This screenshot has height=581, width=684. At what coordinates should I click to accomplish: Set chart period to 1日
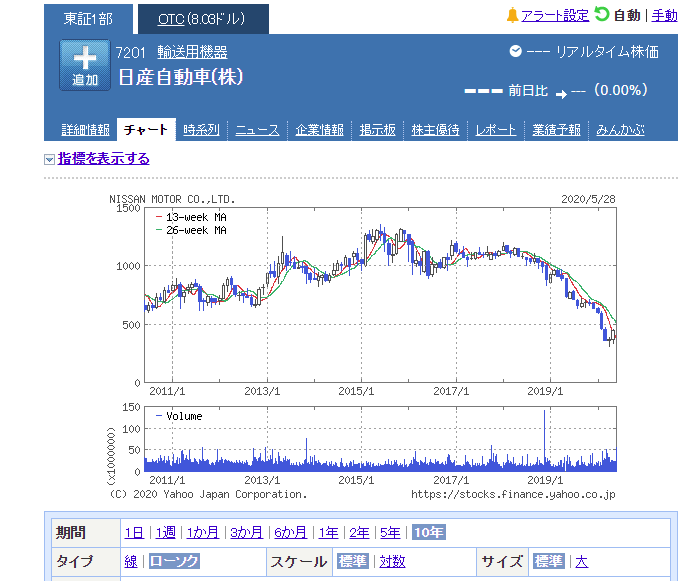point(134,532)
